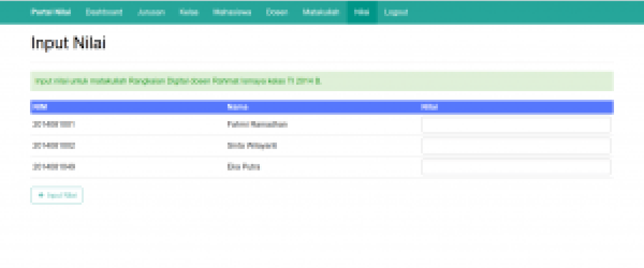Click the Portal Nilai brand link
This screenshot has height=268, width=644.
[x=47, y=12]
